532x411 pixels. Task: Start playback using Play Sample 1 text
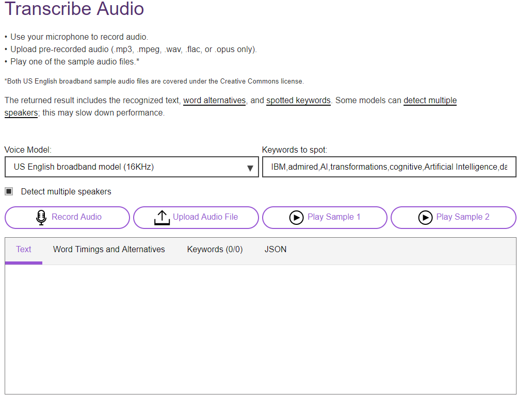333,217
